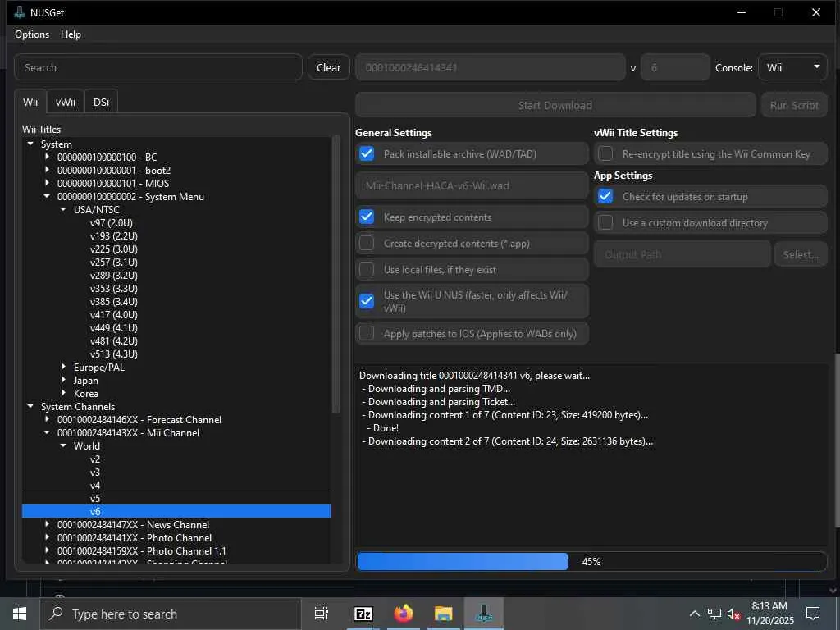Select Mii Channel version v5
The image size is (840, 630).
point(95,498)
